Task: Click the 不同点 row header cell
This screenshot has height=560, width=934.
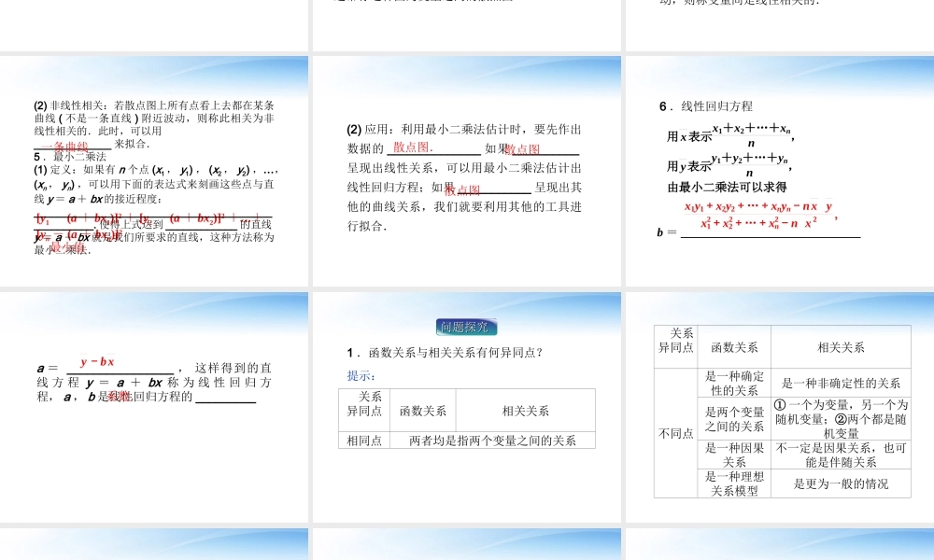Action: point(676,433)
